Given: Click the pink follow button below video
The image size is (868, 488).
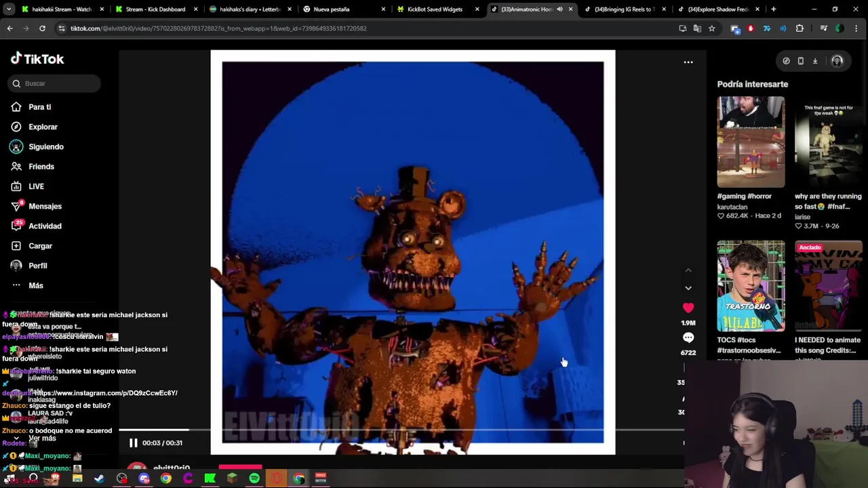Looking at the screenshot, I should pos(240,467).
